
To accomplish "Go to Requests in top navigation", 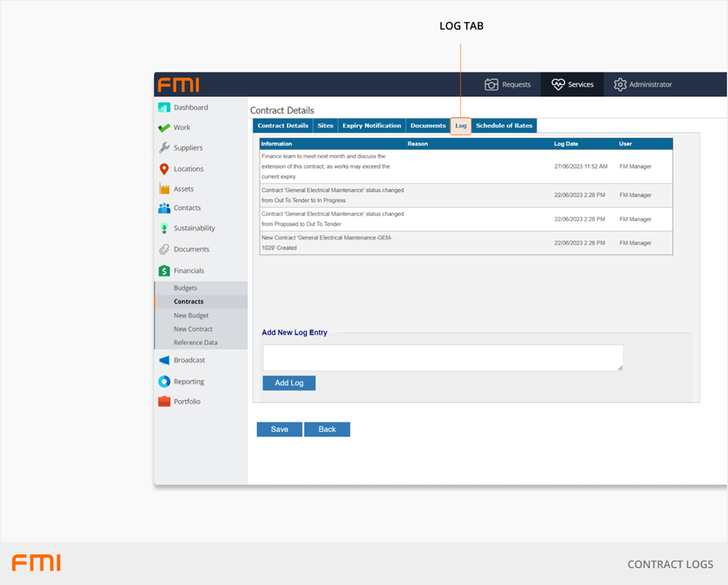I will tap(507, 84).
